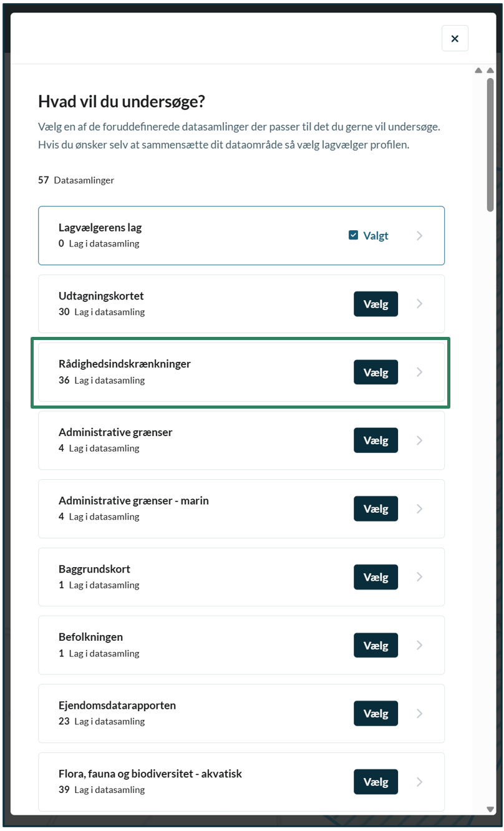Screen dimensions: 504x831
Task: Close the dialog with the X icon
Action: pos(455,39)
